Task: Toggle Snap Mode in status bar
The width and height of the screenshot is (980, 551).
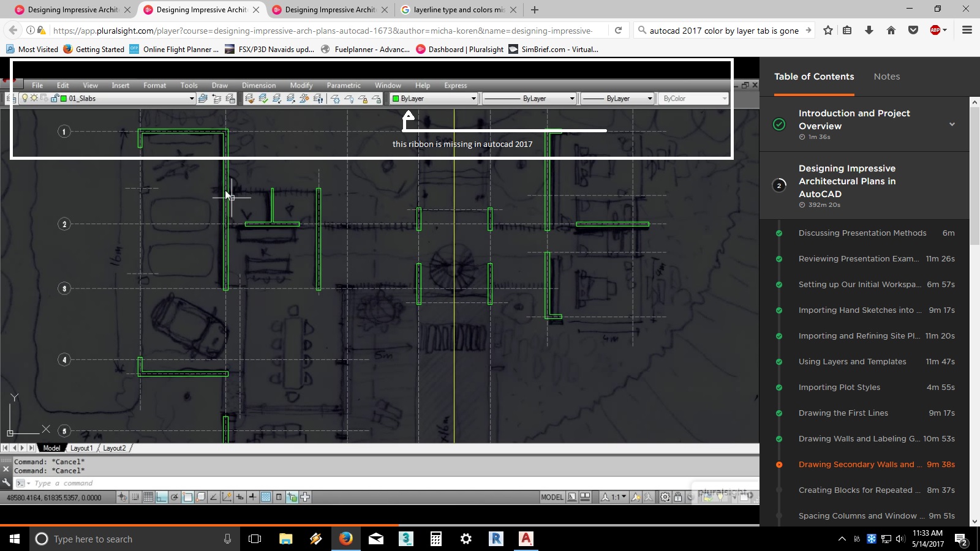Action: pyautogui.click(x=135, y=497)
